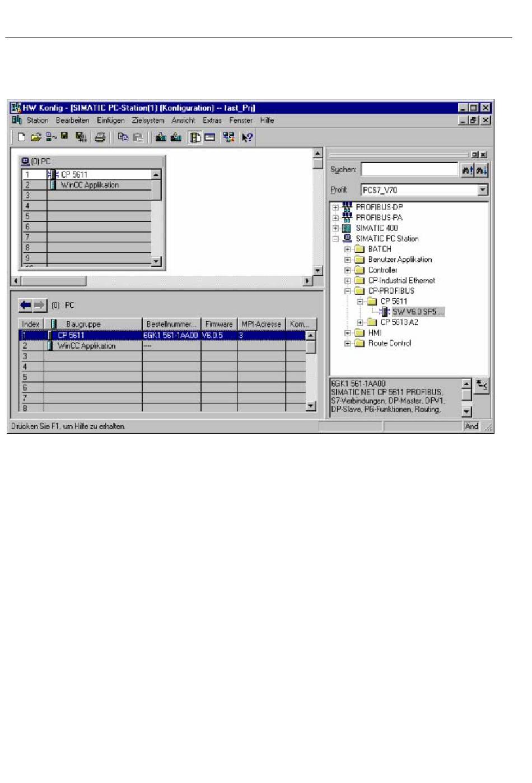Open the Extras menu
This screenshot has height=783, width=532.
212,121
